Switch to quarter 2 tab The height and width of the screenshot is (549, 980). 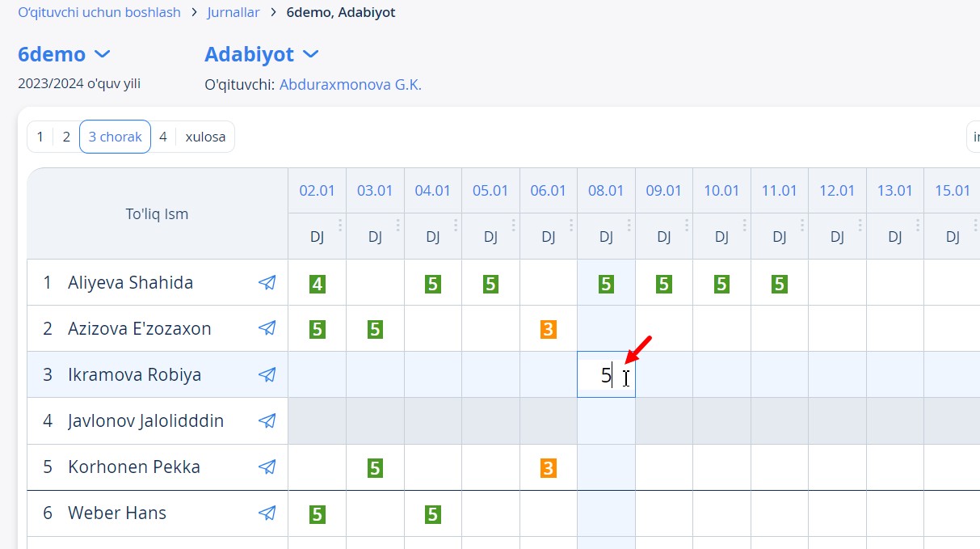[66, 137]
